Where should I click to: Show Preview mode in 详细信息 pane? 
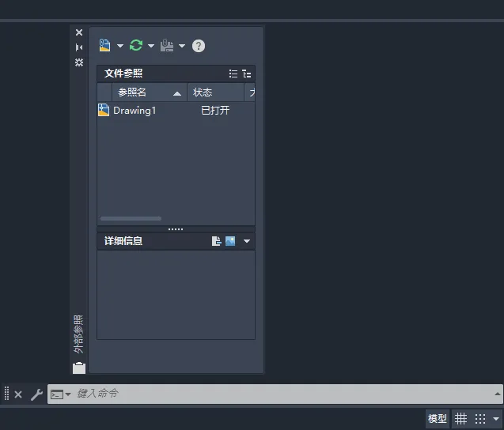(x=230, y=241)
